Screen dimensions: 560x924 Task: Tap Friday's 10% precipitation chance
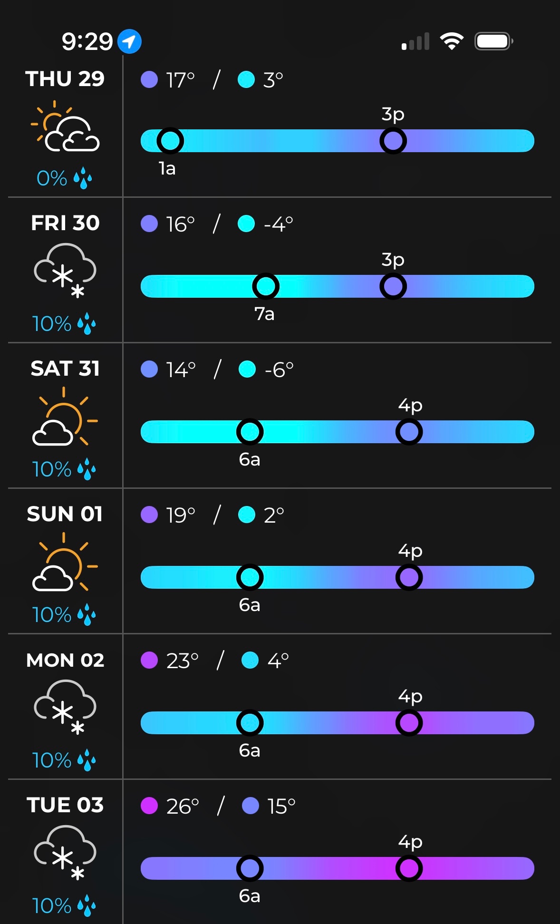(x=51, y=324)
